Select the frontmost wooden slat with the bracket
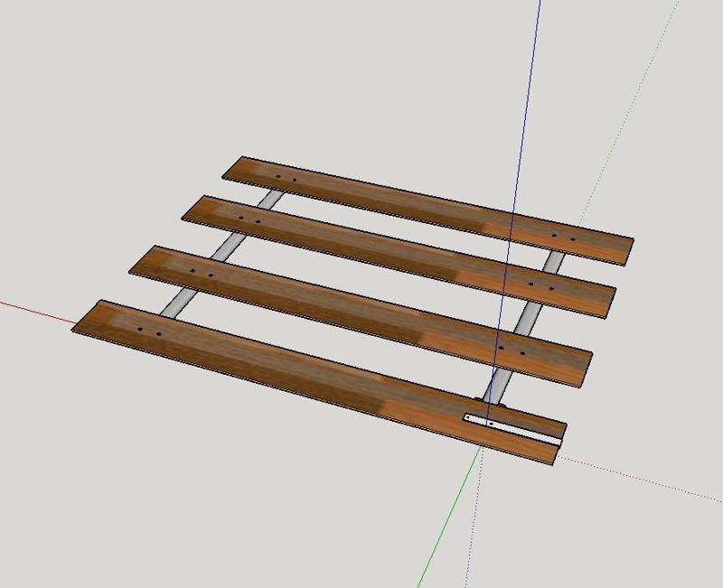Screen dimensions: 723x588 [320, 382]
